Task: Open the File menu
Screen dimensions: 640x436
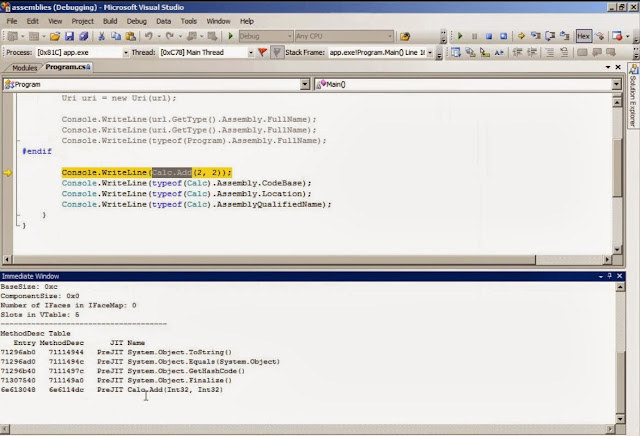Action: pyautogui.click(x=12, y=21)
